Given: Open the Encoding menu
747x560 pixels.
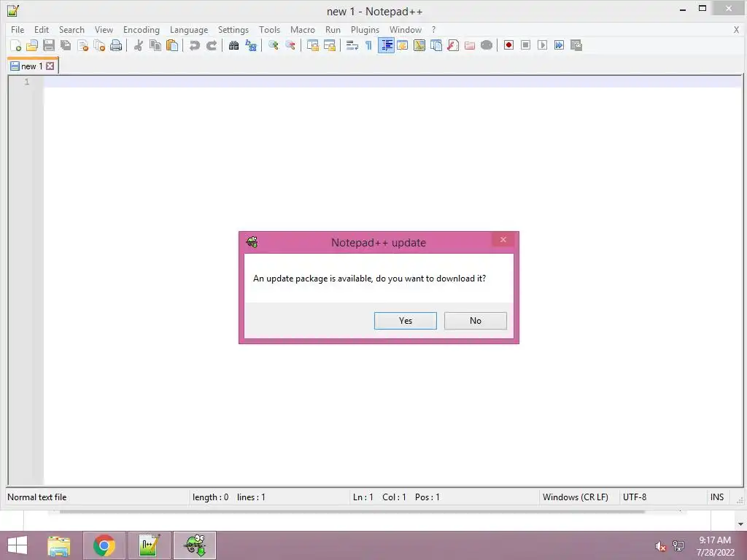Looking at the screenshot, I should coord(141,29).
